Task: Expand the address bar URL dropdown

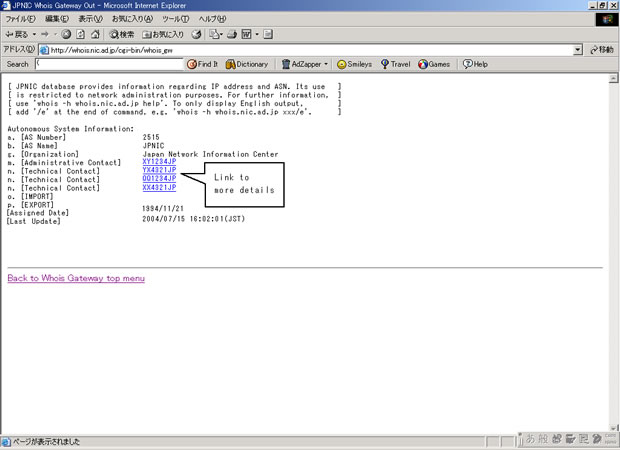Action: click(x=578, y=50)
